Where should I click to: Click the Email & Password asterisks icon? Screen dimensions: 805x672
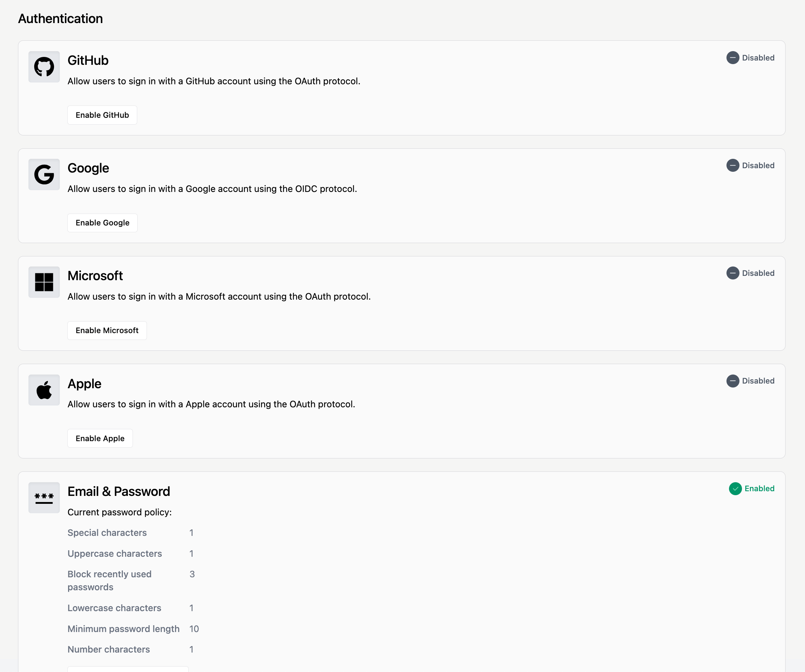click(44, 498)
